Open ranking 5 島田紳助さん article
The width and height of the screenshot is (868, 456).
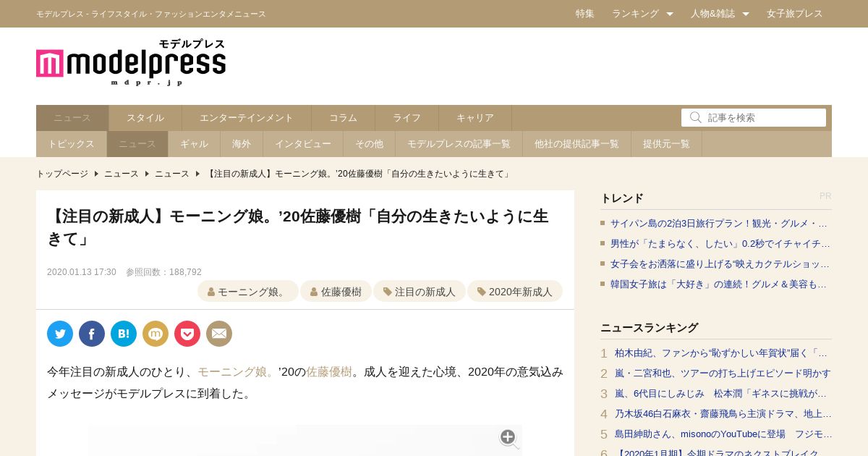[722, 434]
